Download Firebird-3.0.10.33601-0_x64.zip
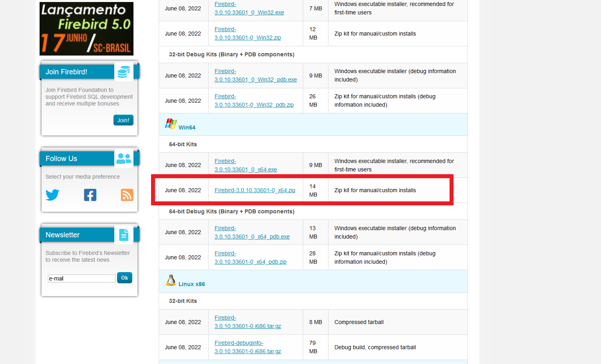 pos(255,190)
